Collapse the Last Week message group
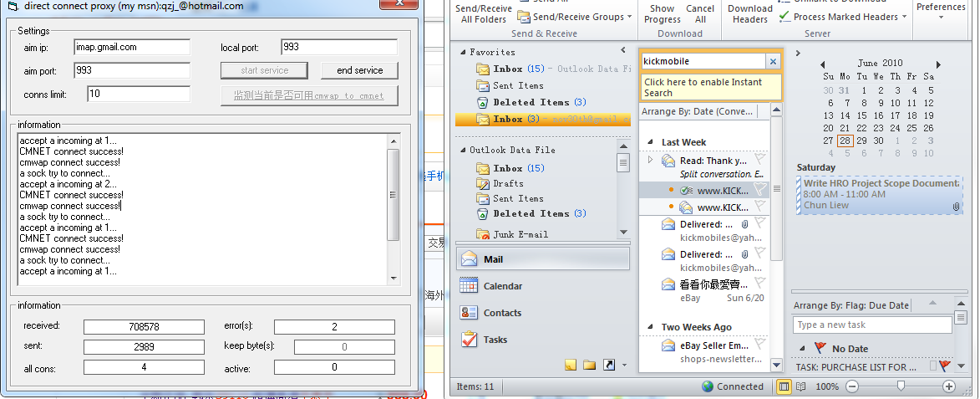980x399 pixels. (651, 142)
